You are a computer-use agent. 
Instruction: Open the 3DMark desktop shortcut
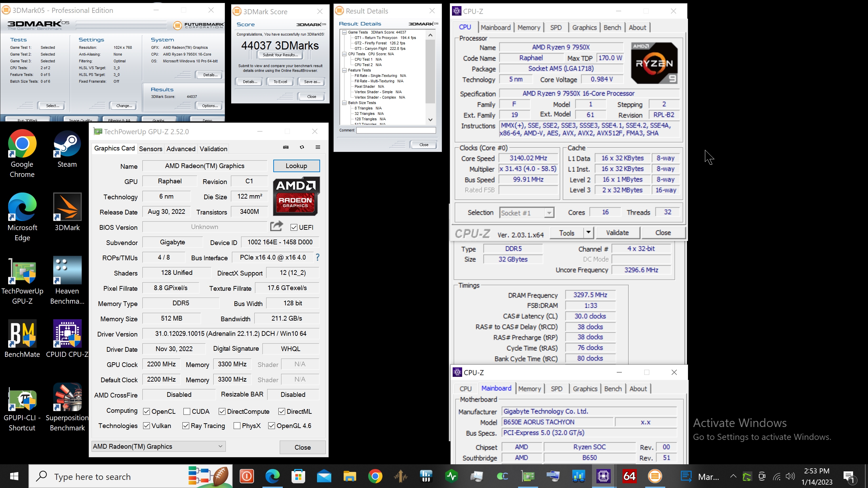pos(67,212)
